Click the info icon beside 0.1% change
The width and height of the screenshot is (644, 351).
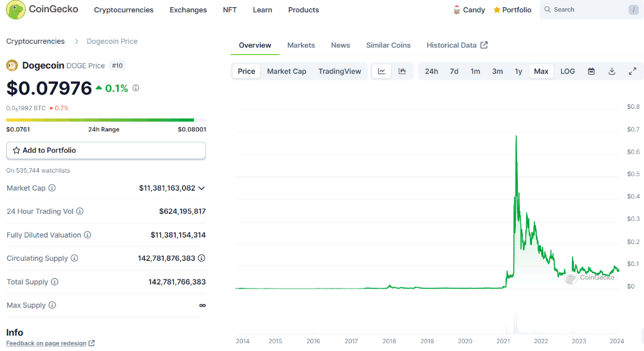tap(136, 88)
